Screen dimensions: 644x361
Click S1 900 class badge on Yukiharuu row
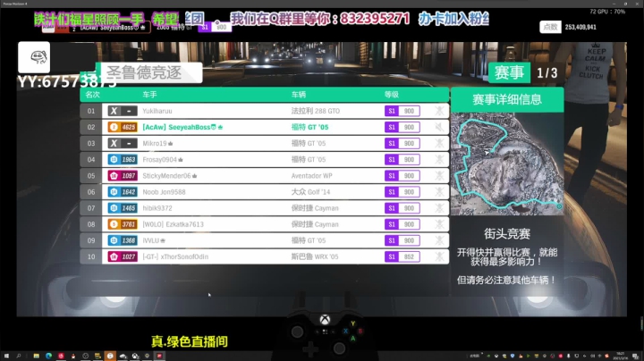402,111
